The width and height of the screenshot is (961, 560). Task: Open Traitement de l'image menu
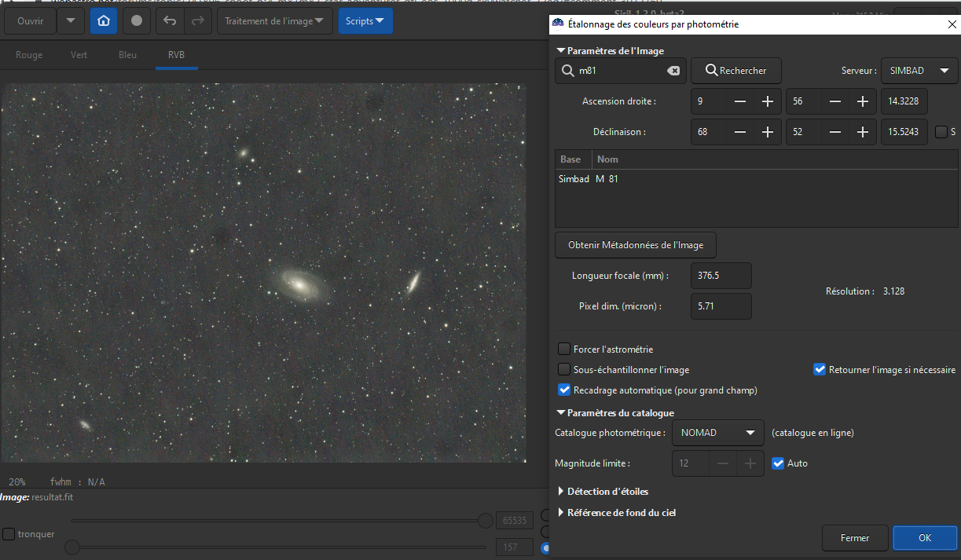[274, 21]
